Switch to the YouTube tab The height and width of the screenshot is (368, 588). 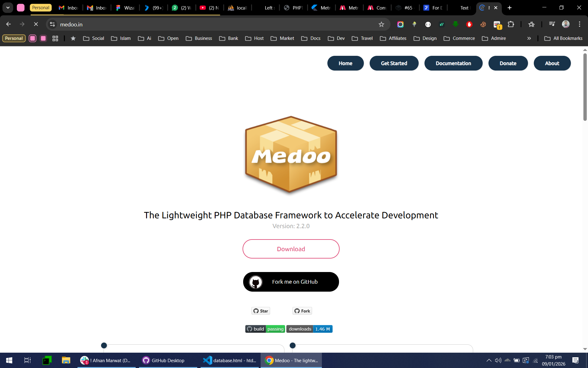tap(209, 8)
